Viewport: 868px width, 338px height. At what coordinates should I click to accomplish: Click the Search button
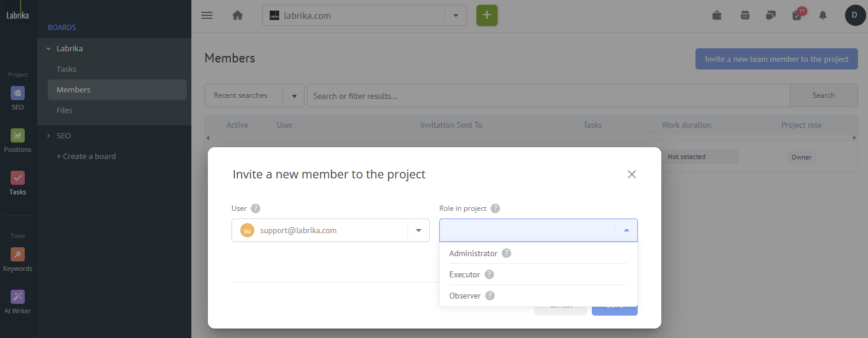click(x=823, y=95)
